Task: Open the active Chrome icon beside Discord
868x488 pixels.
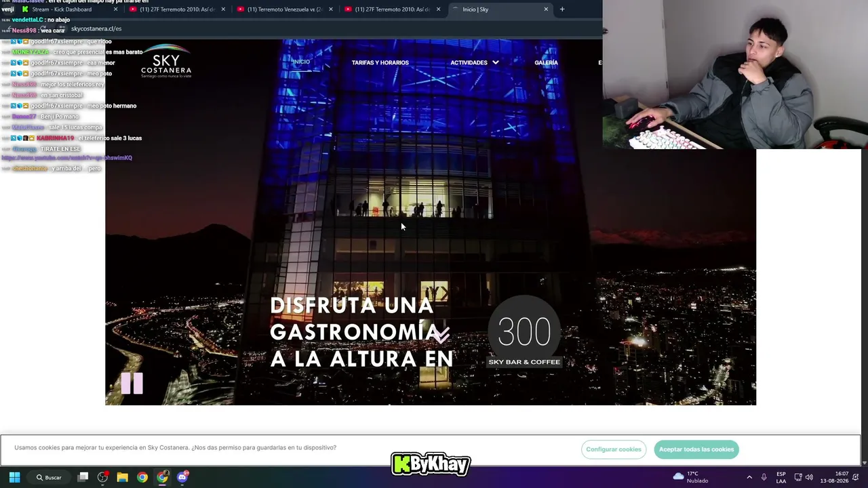Action: coord(162,477)
